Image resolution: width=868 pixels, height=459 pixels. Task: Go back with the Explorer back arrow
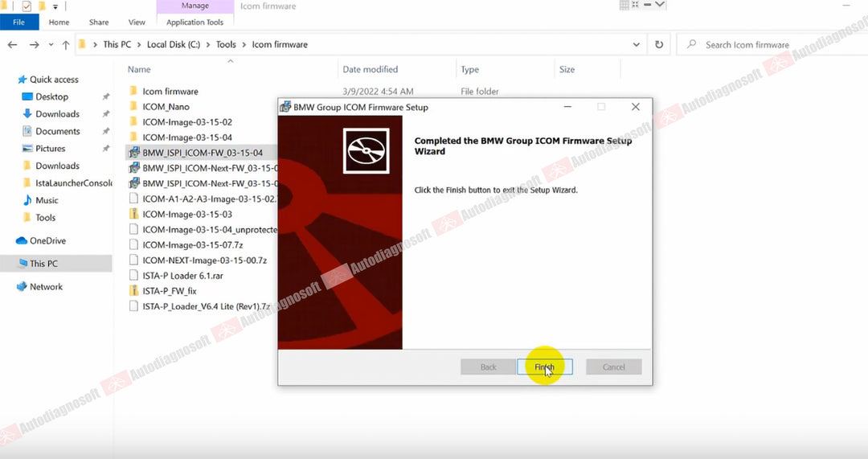click(13, 45)
